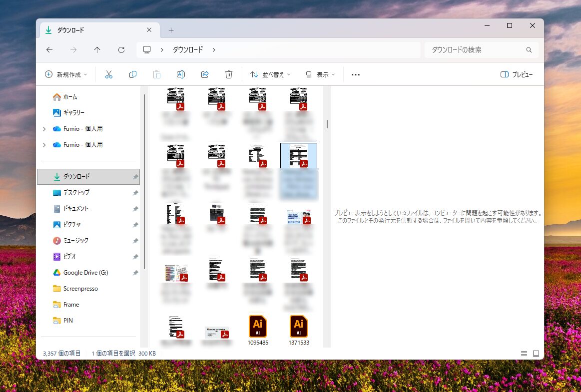Go up one folder level
The height and width of the screenshot is (392, 581).
(97, 50)
